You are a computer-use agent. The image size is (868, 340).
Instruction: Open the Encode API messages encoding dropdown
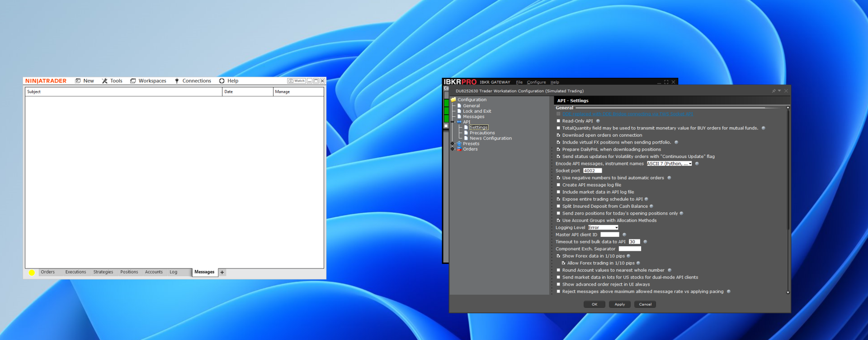point(669,164)
